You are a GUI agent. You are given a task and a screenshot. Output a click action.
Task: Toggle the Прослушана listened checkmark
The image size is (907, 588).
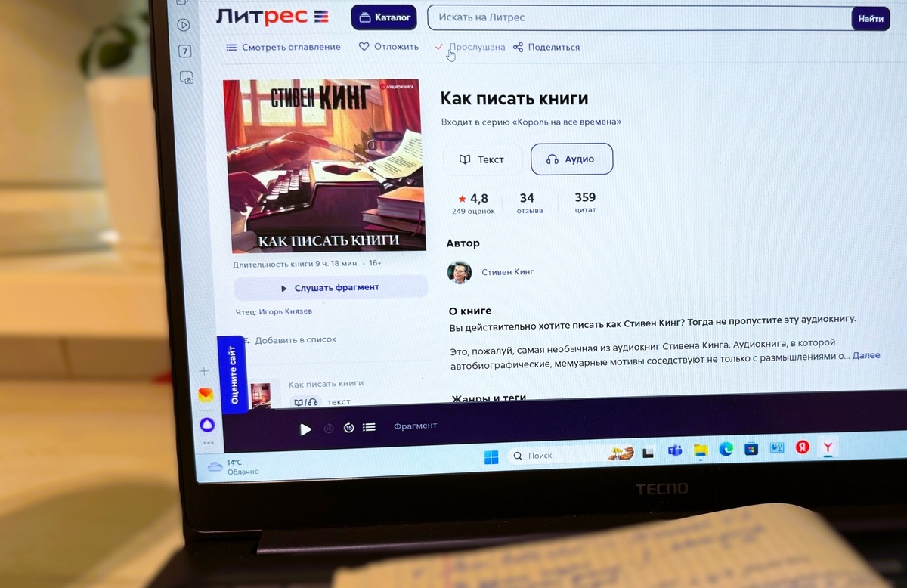(x=439, y=47)
